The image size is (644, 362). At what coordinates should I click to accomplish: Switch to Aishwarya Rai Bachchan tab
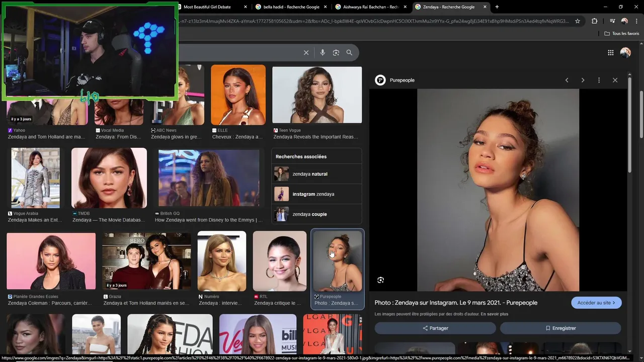click(x=371, y=7)
